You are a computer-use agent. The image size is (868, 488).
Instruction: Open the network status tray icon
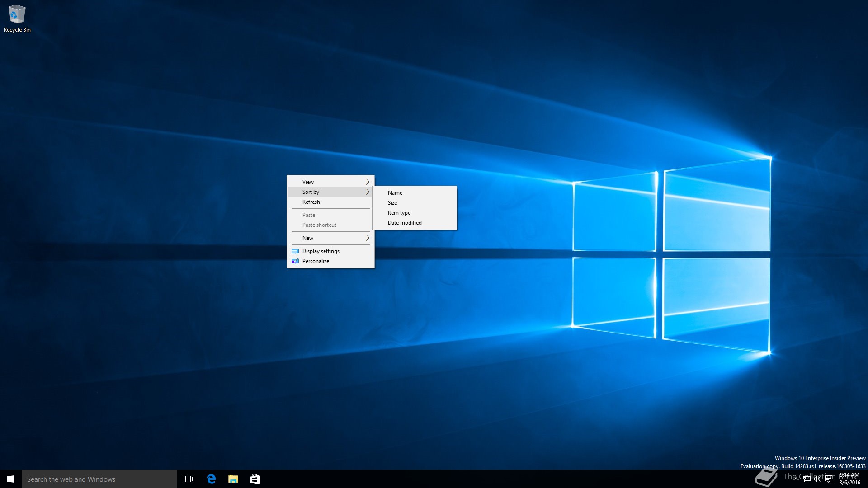coord(807,479)
